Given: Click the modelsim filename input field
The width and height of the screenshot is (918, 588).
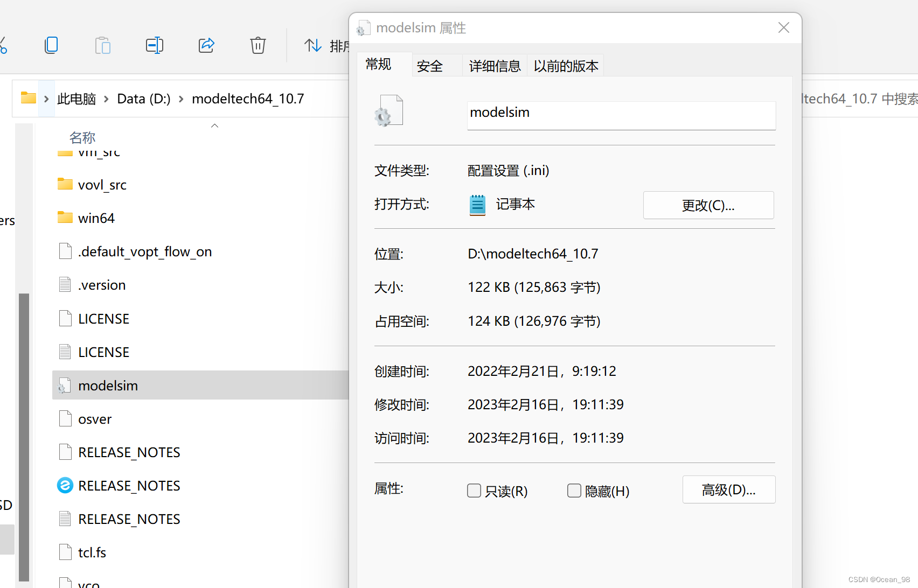Looking at the screenshot, I should pyautogui.click(x=621, y=115).
